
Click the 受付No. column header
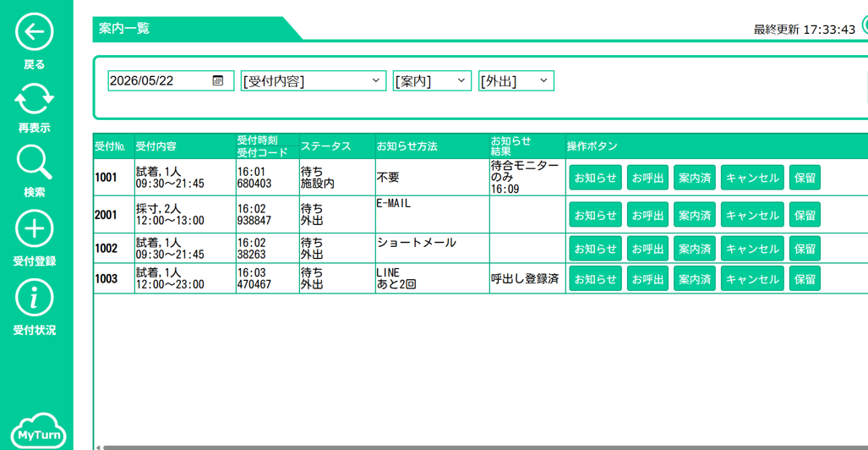pos(113,146)
